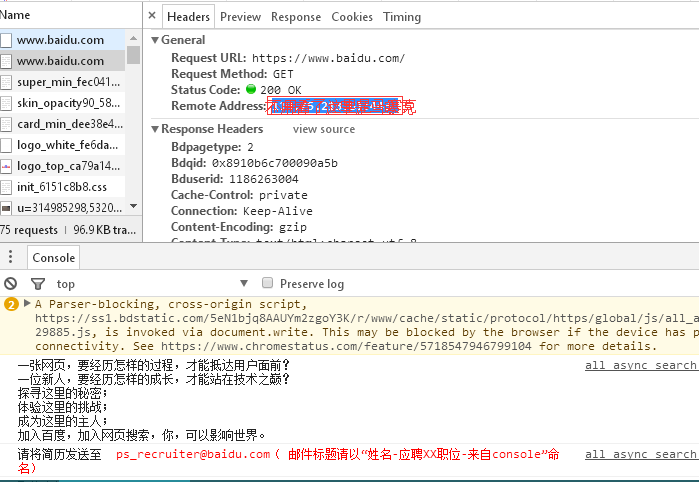Click the chromestatus.com feature URL

click(x=346, y=346)
